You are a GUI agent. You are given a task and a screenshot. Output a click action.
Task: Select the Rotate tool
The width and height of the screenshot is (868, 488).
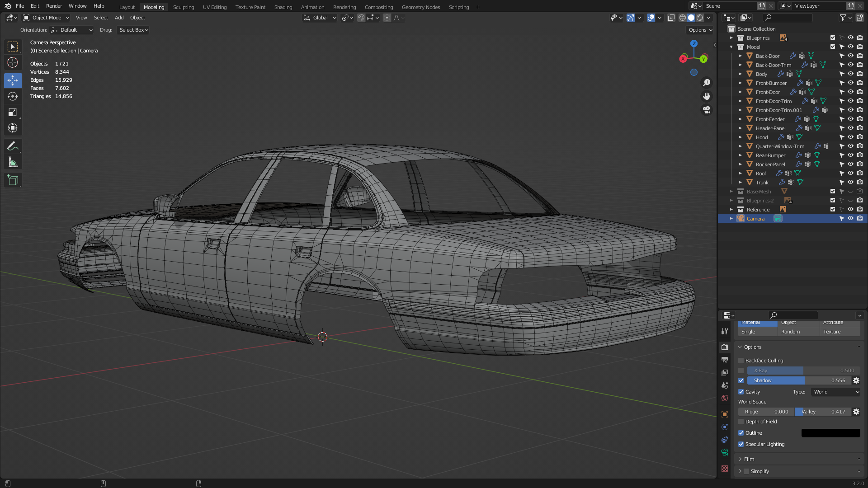[x=13, y=96]
